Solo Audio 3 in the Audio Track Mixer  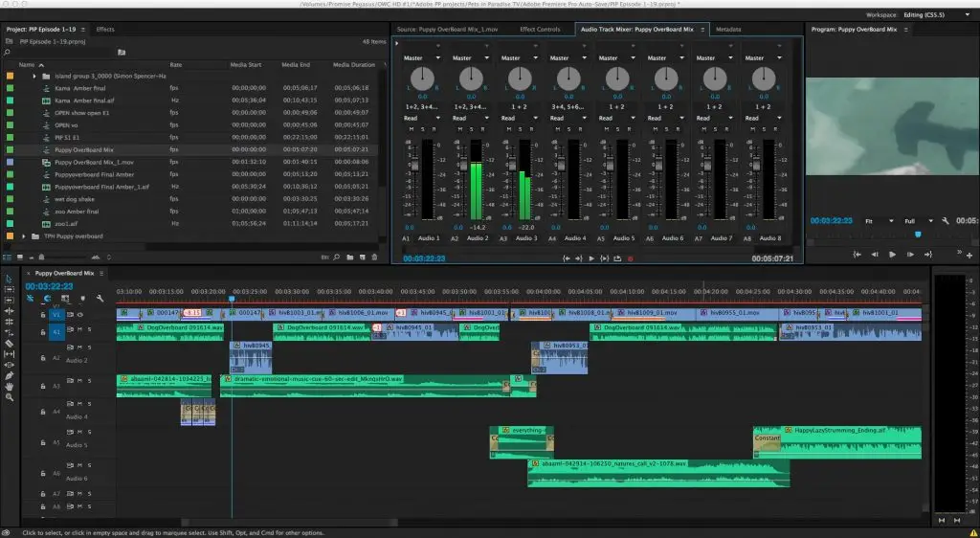pyautogui.click(x=520, y=129)
